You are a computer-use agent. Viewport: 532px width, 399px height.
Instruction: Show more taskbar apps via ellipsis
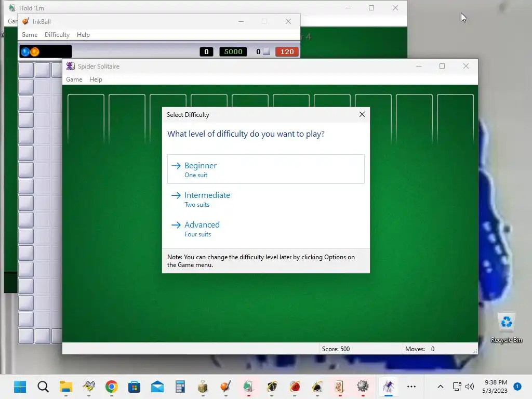pyautogui.click(x=411, y=387)
